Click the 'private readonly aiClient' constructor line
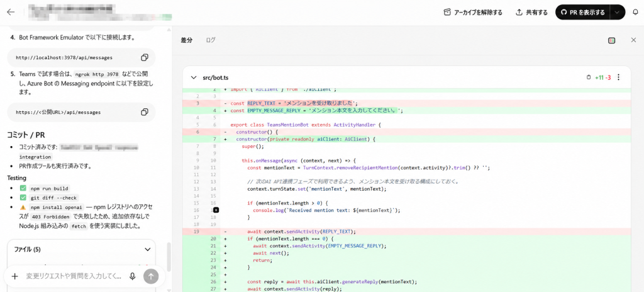644x292 pixels. point(407,139)
